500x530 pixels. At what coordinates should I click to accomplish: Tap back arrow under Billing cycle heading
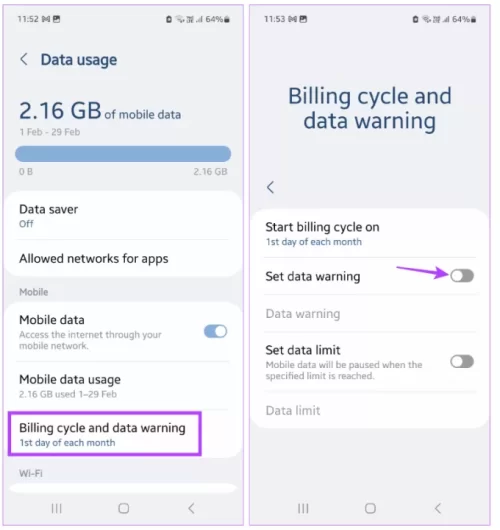(x=270, y=187)
